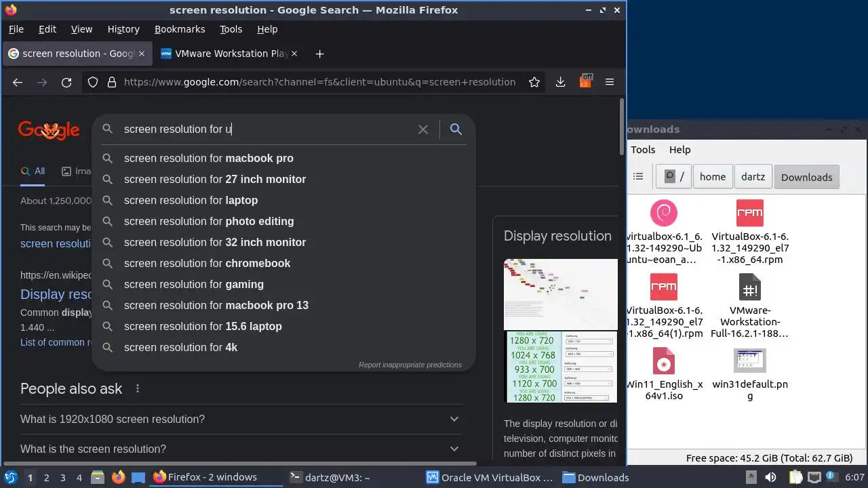Open the Firefox hamburger application menu
Viewport: 868px width, 488px height.
click(610, 82)
